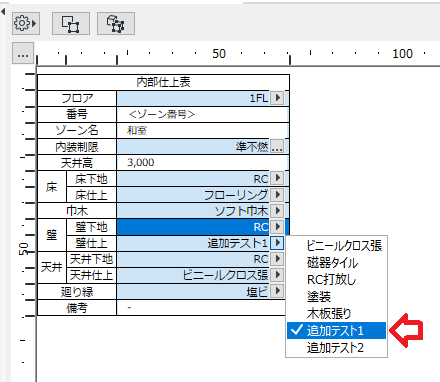
Task: Open the 巾木 ソフト巾木 dropdown arrow
Action: coord(277,211)
